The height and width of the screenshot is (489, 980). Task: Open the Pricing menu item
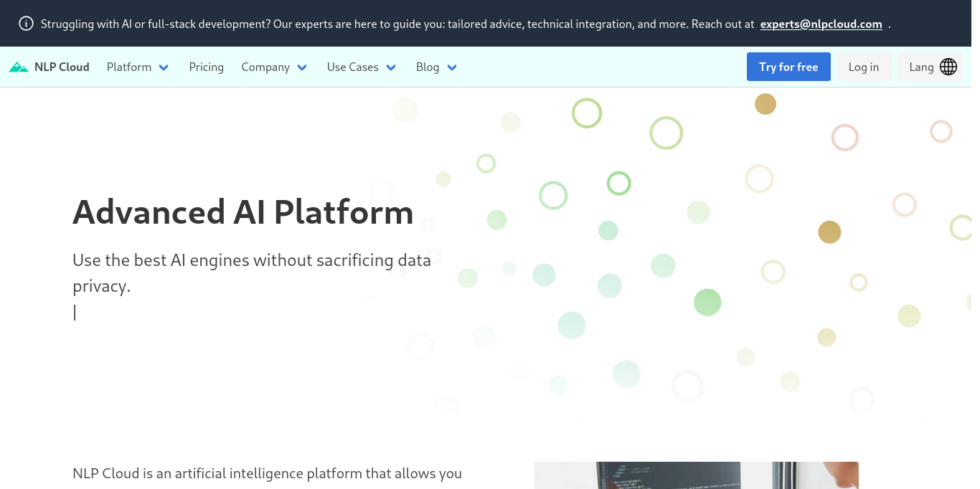pyautogui.click(x=207, y=67)
